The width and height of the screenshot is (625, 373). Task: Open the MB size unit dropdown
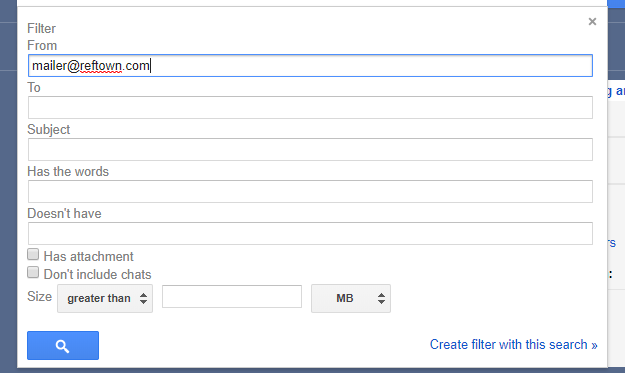point(351,298)
